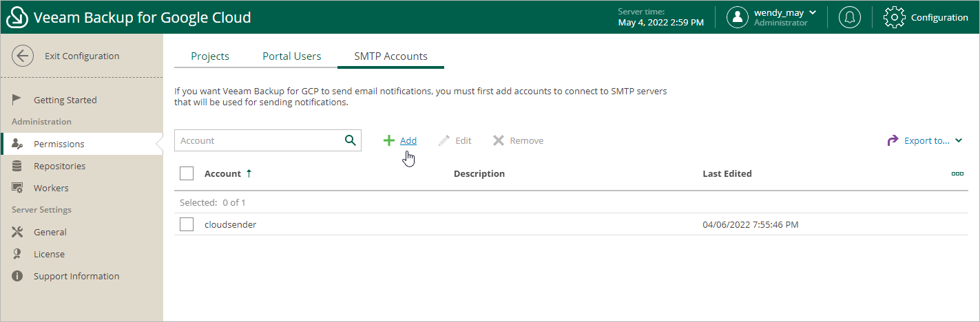Open the notifications bell icon
980x322 pixels.
point(849,17)
